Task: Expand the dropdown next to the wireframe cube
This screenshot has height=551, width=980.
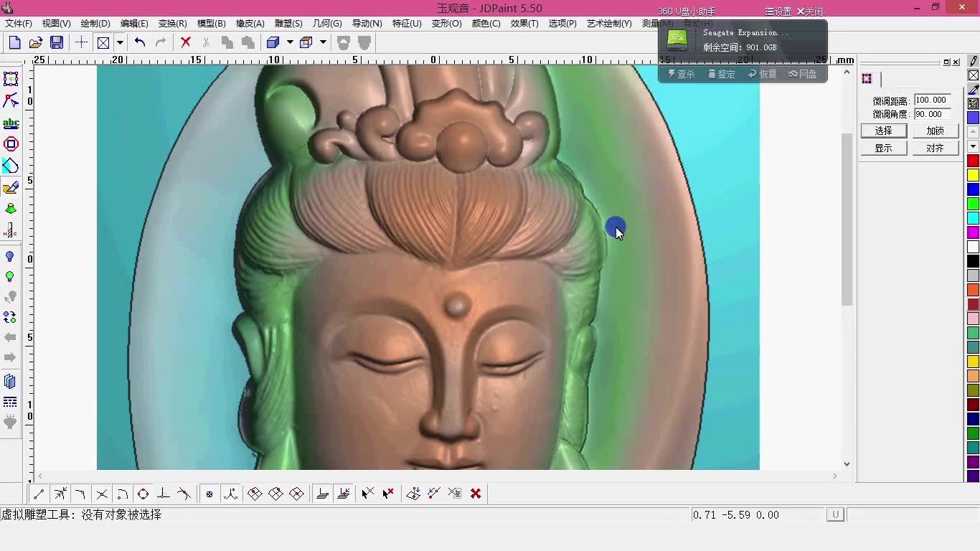Action: [x=323, y=42]
